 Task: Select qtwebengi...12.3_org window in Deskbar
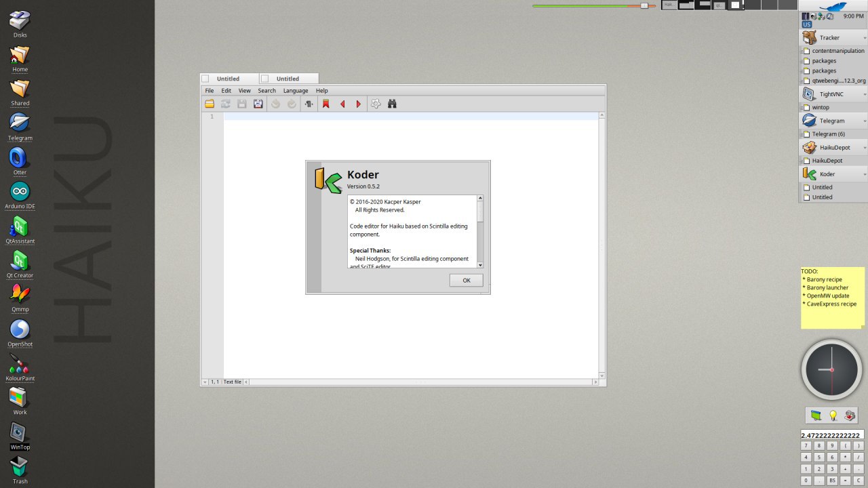833,81
